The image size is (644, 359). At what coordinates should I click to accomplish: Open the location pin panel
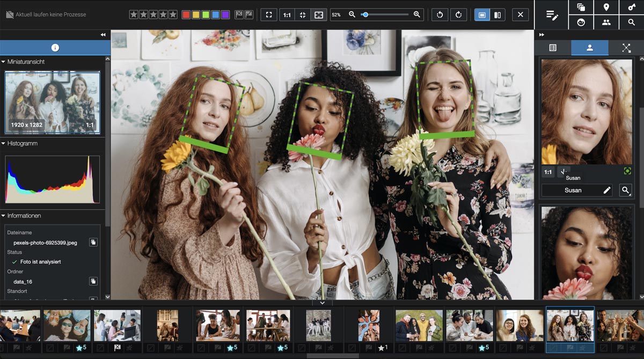click(x=606, y=7)
